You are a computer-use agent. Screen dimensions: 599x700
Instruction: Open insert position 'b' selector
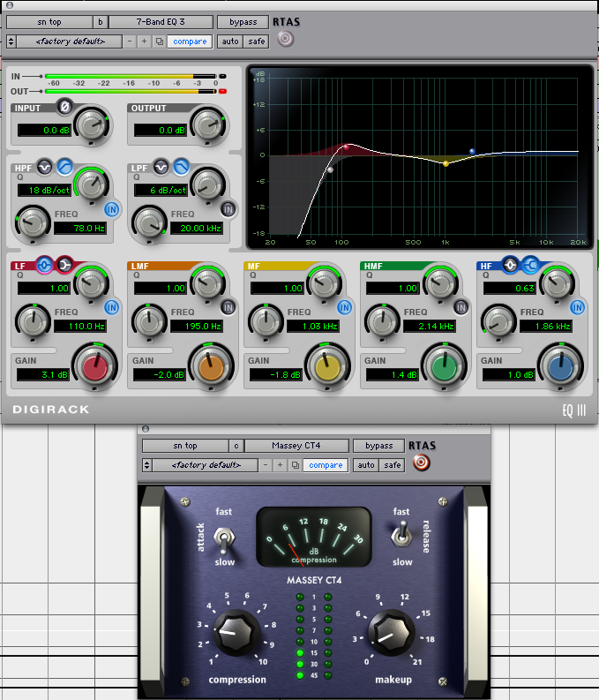[100, 22]
